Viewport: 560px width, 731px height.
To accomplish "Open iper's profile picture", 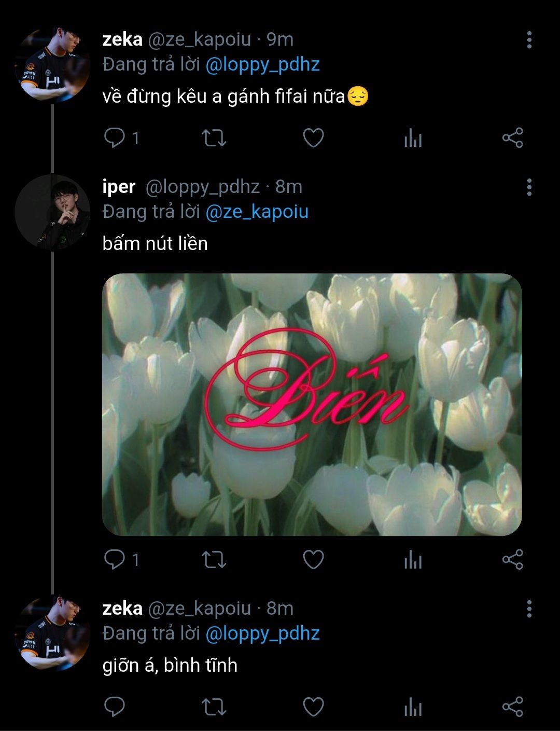I will click(52, 212).
